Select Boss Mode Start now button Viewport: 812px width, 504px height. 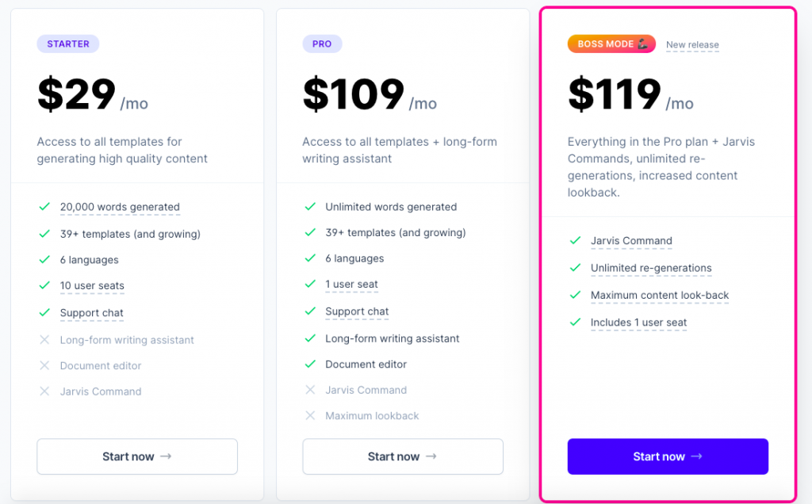click(668, 456)
